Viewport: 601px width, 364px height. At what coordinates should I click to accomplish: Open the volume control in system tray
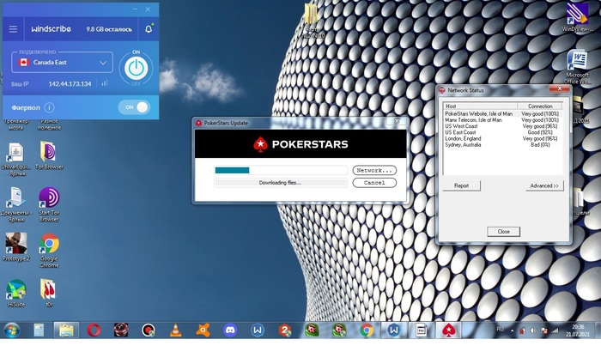click(x=533, y=331)
